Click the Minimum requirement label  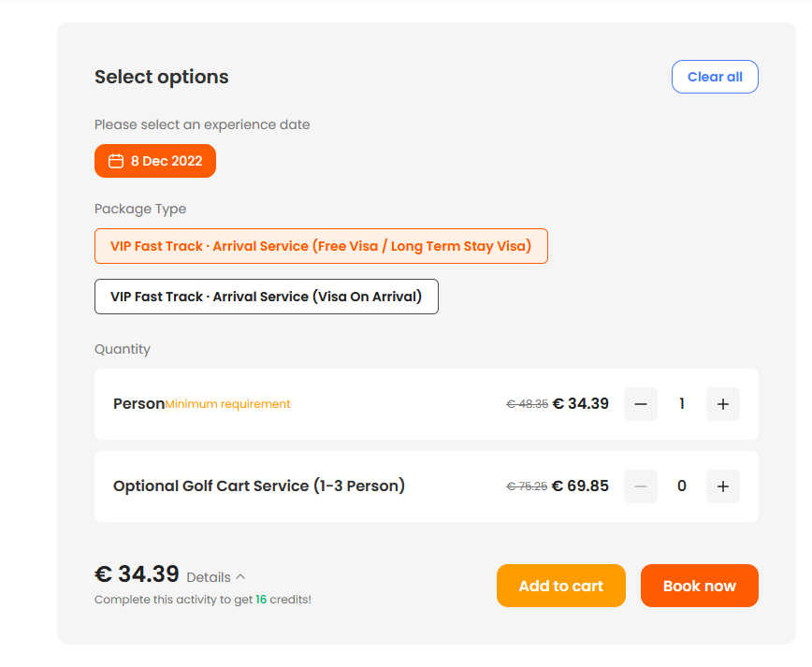[228, 404]
